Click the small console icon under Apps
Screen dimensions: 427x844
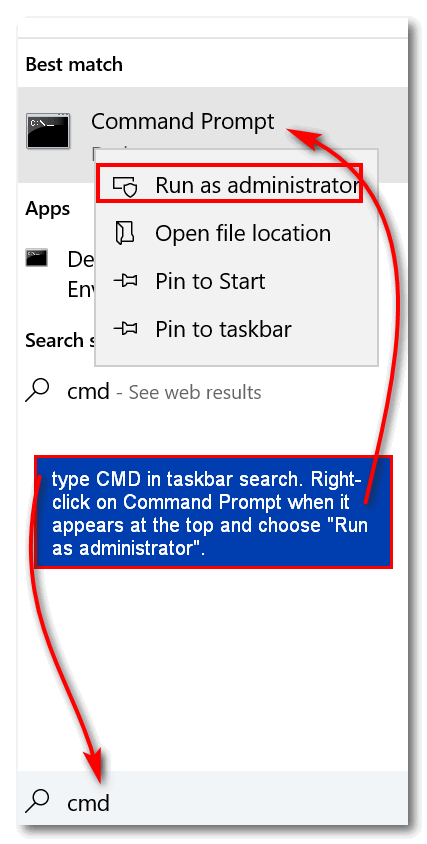pyautogui.click(x=37, y=258)
